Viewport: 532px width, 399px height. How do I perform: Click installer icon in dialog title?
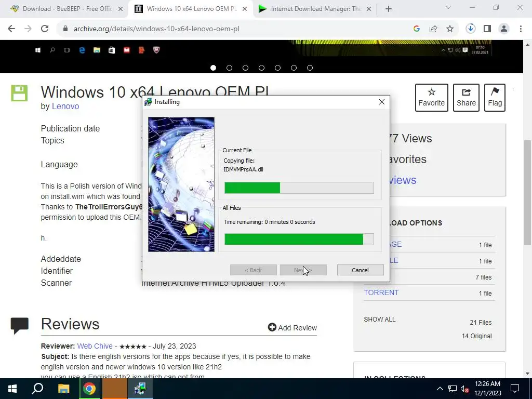[x=148, y=102]
